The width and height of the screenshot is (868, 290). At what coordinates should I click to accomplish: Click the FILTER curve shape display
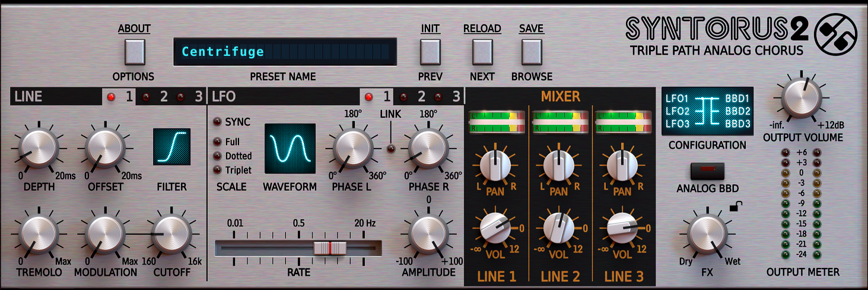tap(172, 147)
